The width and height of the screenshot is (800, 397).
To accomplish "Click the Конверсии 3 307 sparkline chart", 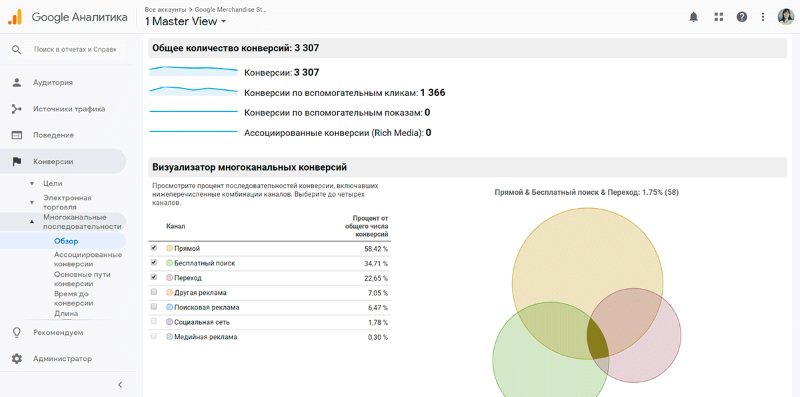I will 193,71.
